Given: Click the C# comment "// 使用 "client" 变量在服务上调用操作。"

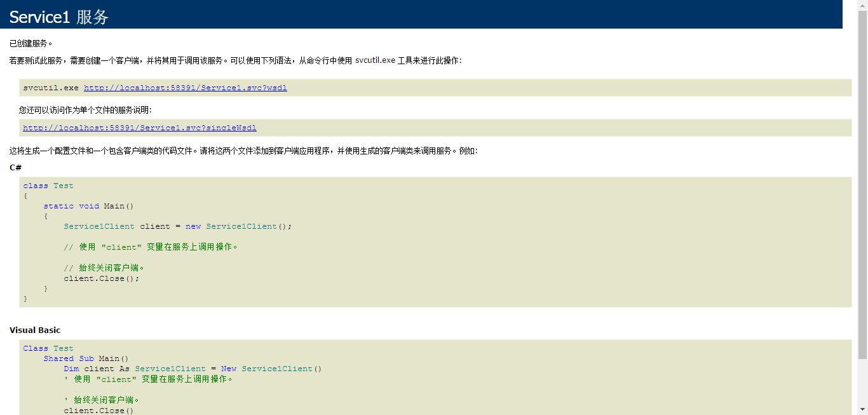Looking at the screenshot, I should 151,247.
